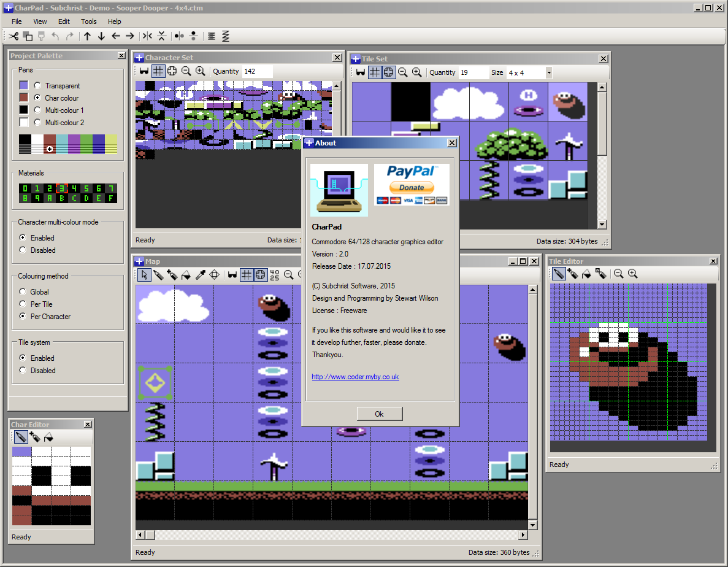Click Ok in the About dialog
This screenshot has height=567, width=728.
coord(379,414)
